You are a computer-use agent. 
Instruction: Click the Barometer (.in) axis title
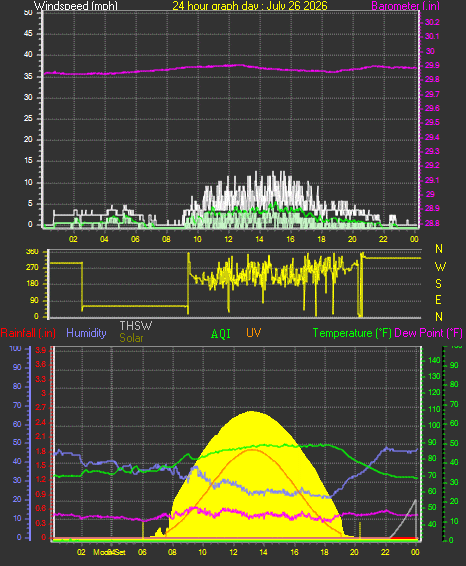click(405, 5)
